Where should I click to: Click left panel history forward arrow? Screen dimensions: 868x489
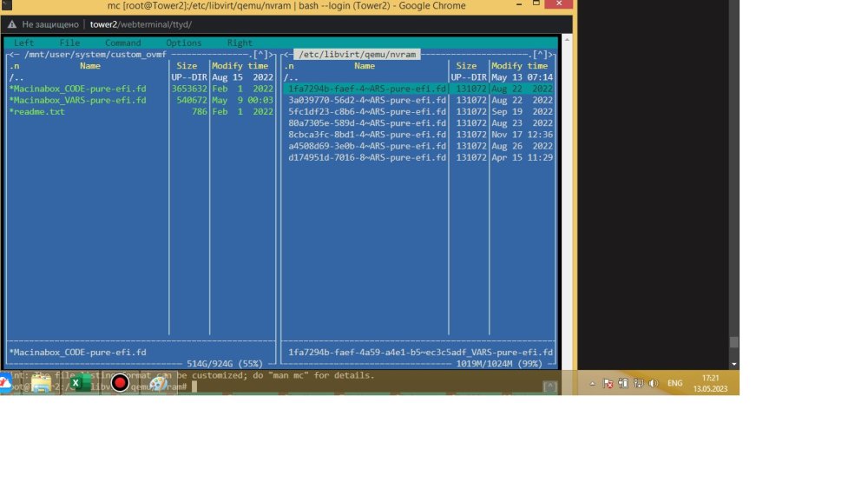point(271,54)
